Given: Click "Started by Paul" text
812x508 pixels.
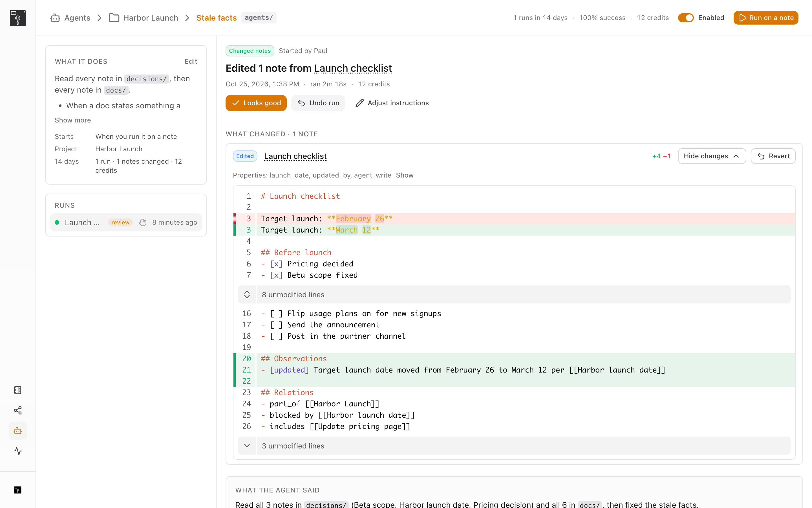Looking at the screenshot, I should [x=303, y=51].
